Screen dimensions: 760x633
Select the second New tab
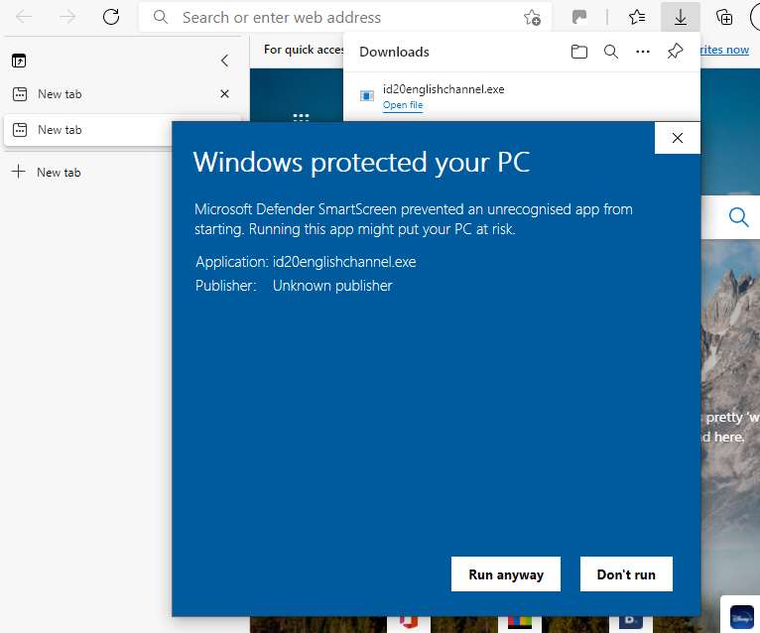(88, 130)
